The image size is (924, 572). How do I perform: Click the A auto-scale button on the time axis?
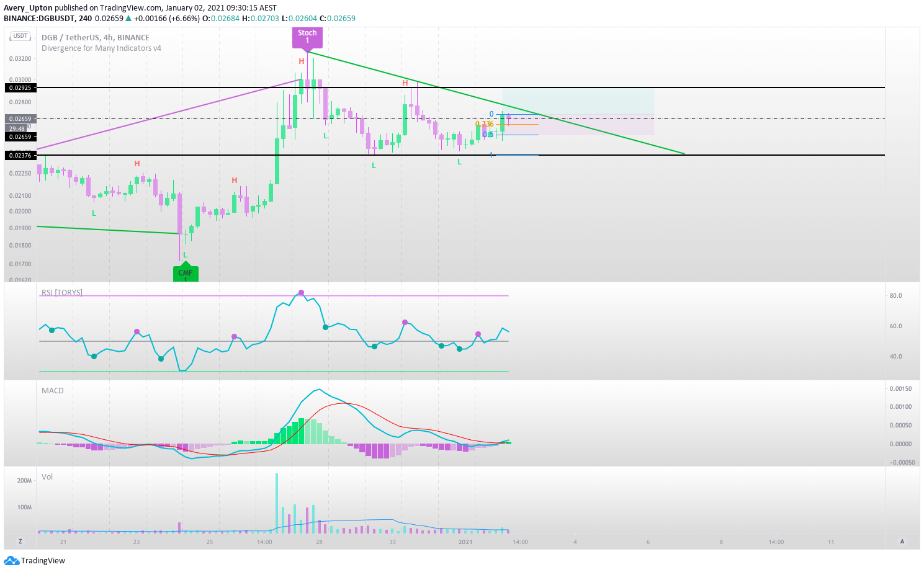pyautogui.click(x=902, y=542)
